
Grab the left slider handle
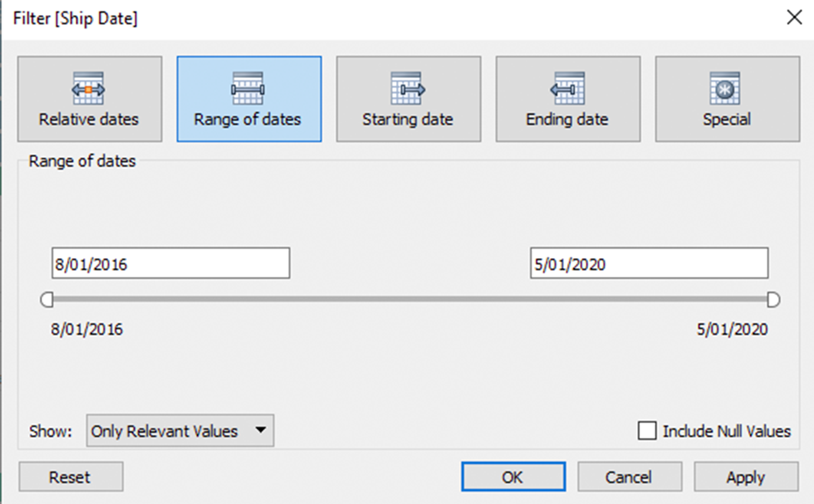(x=47, y=300)
